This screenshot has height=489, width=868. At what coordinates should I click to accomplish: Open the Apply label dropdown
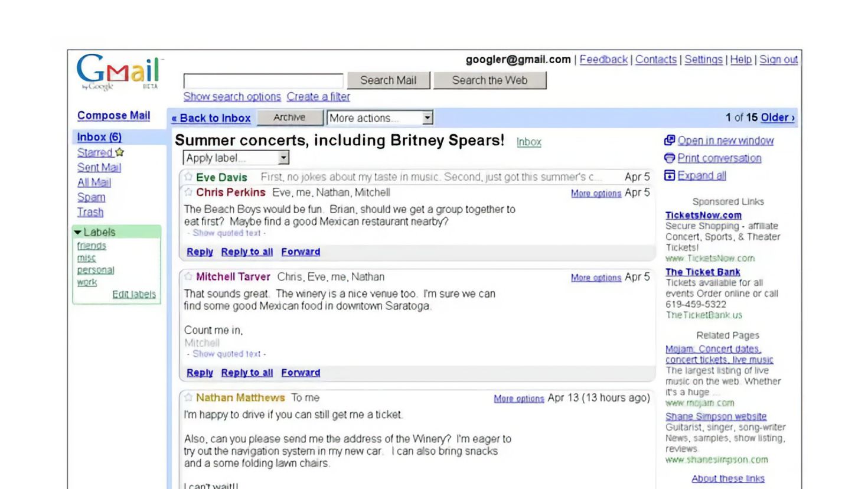click(236, 158)
